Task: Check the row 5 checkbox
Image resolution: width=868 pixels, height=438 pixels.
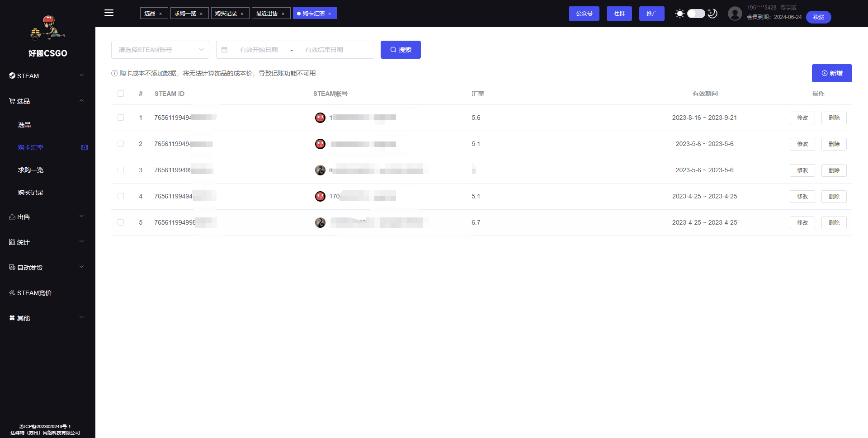Action: tap(121, 222)
